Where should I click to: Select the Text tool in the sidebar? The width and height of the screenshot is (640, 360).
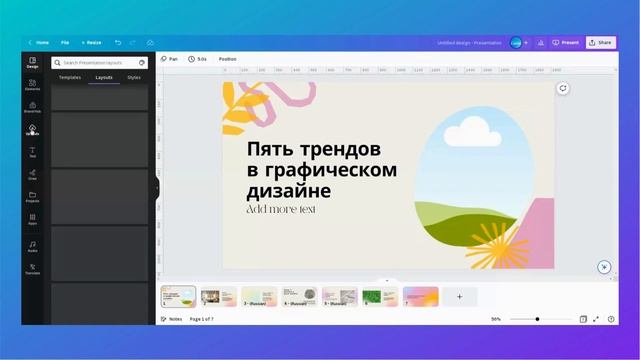[32, 152]
